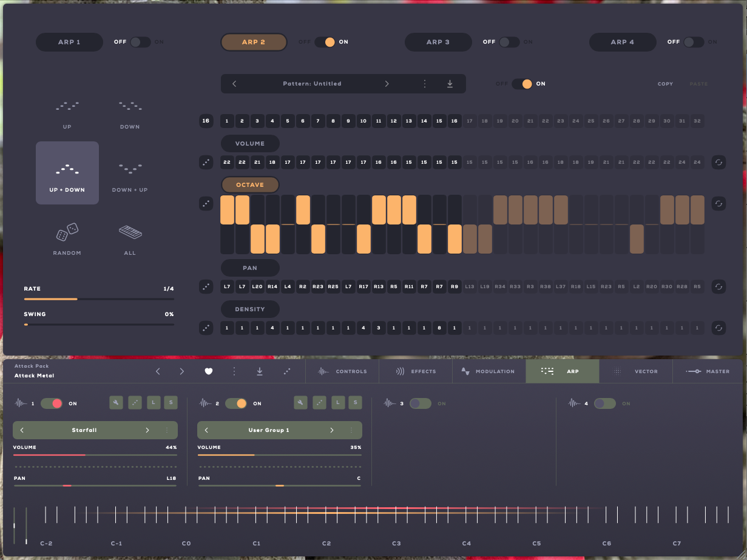Viewport: 747px width, 560px height.
Task: Choose the RANDOM dice arpeggio mode
Action: point(67,232)
